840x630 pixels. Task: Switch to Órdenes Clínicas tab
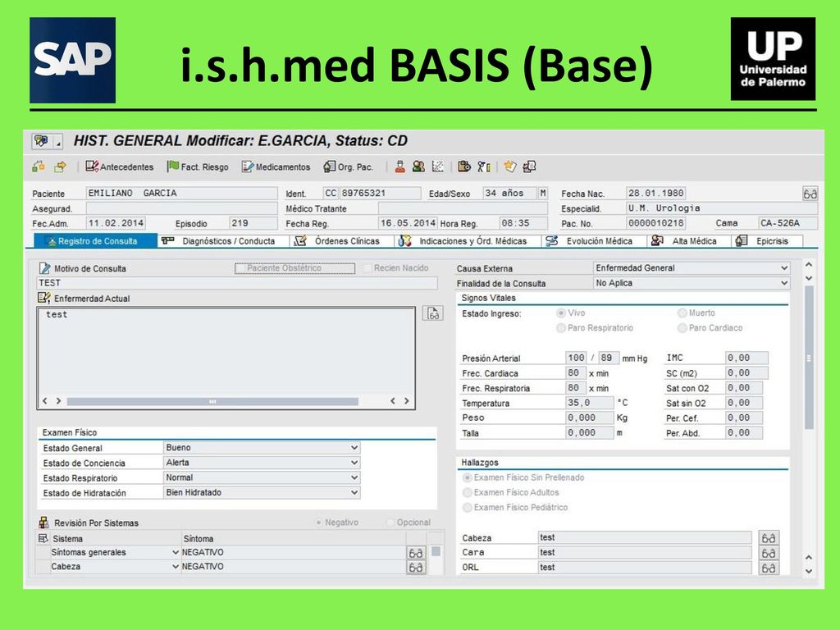(342, 241)
